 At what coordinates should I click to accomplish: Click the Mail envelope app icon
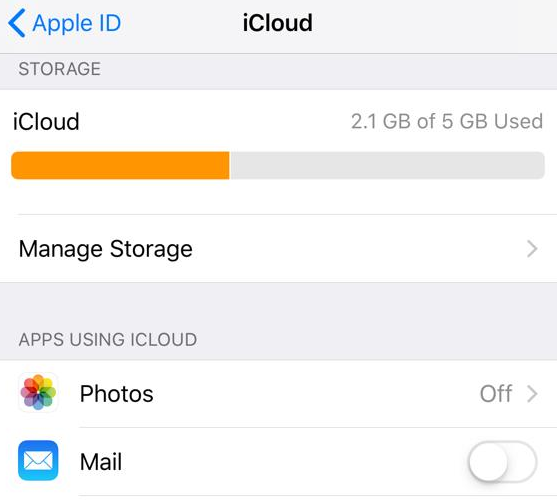coord(38,460)
